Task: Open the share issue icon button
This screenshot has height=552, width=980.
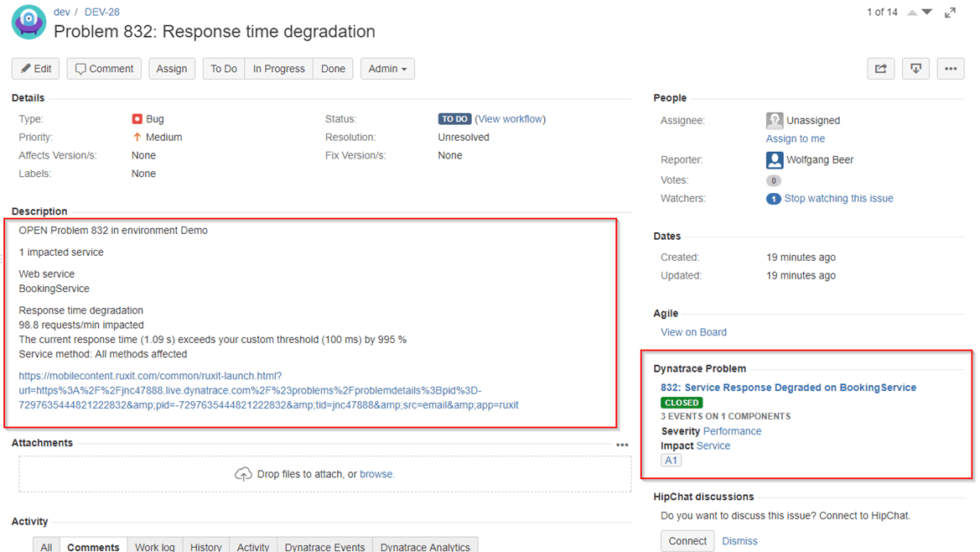Action: point(880,69)
